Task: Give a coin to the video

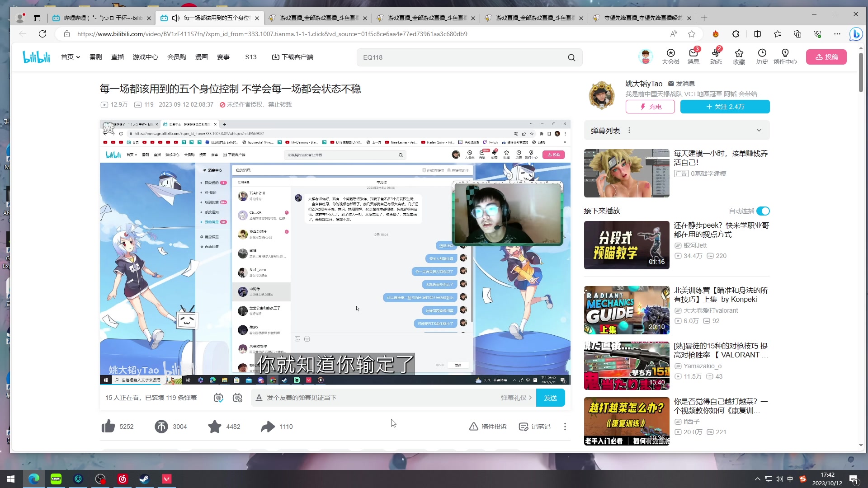Action: point(161,426)
